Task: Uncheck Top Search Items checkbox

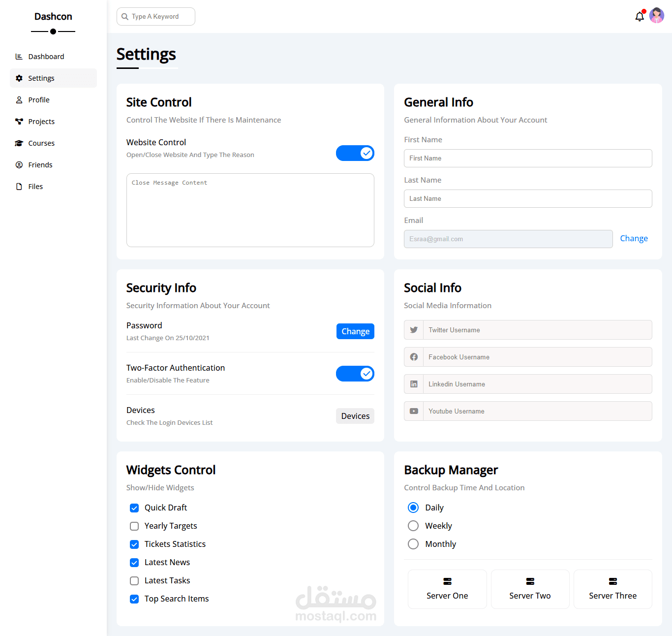Action: pos(134,599)
